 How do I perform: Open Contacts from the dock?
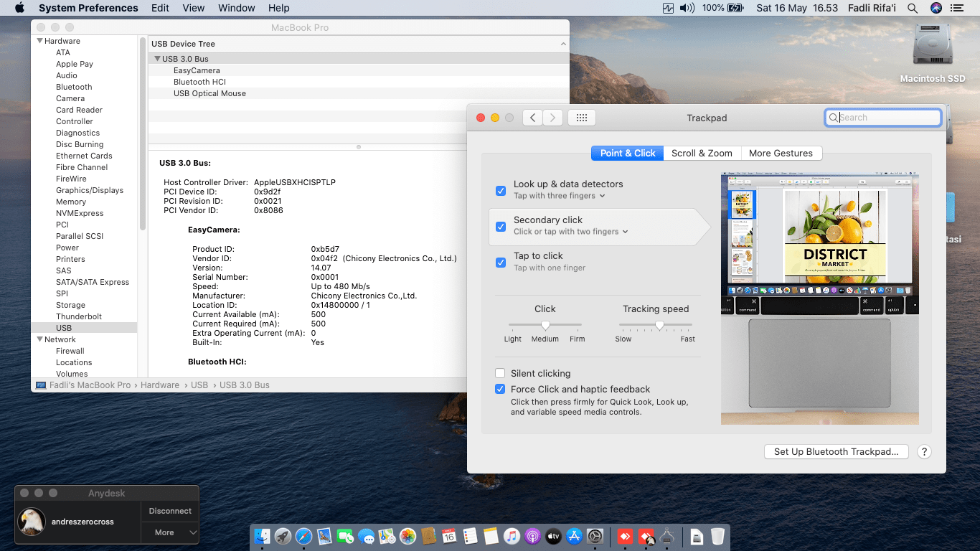click(x=428, y=536)
